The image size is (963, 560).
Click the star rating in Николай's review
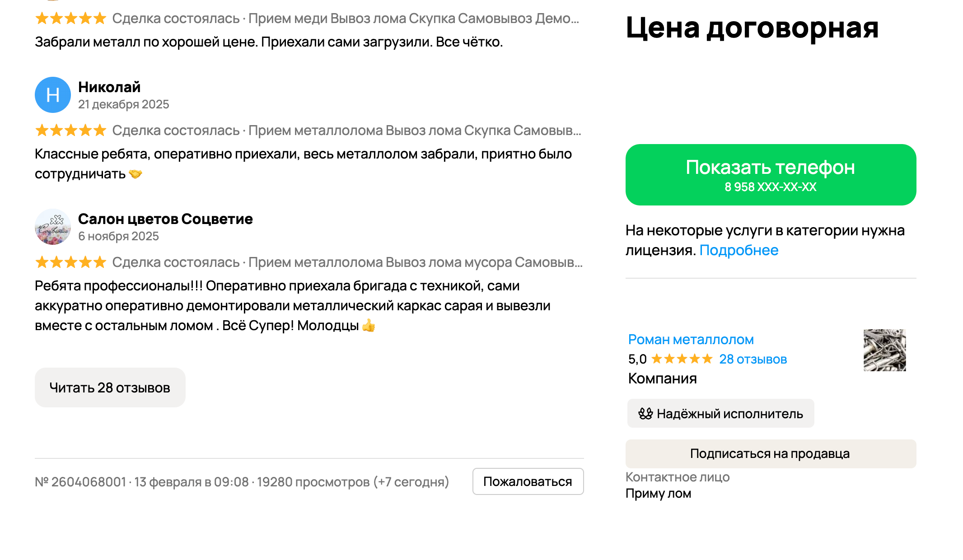click(70, 131)
